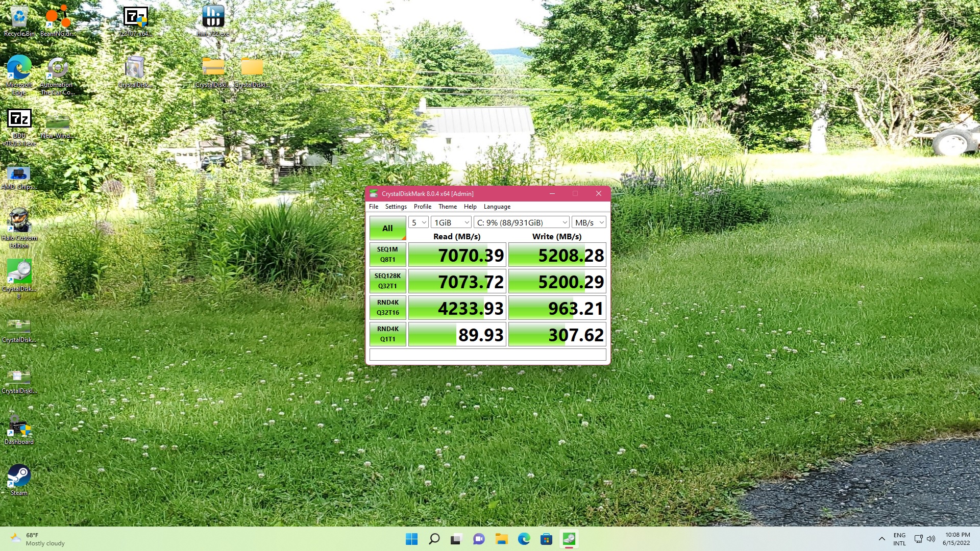The height and width of the screenshot is (551, 980).
Task: Select the hwi_722.exe desktop icon
Action: 213,21
